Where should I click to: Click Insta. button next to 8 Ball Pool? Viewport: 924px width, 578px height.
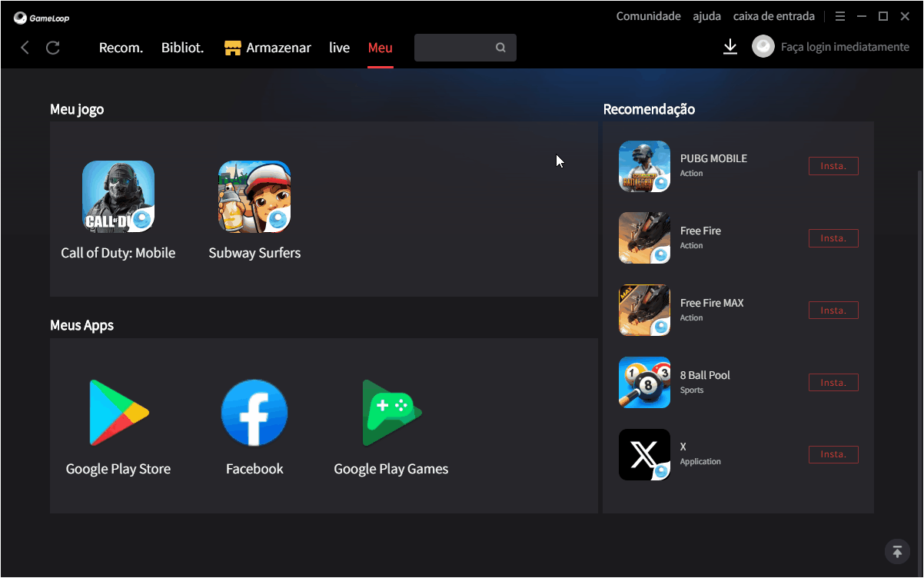click(833, 383)
